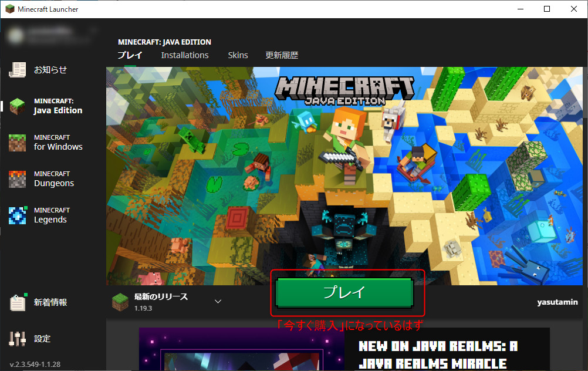
Task: Click the Minecraft Launcher title bar icon
Action: [x=10, y=9]
